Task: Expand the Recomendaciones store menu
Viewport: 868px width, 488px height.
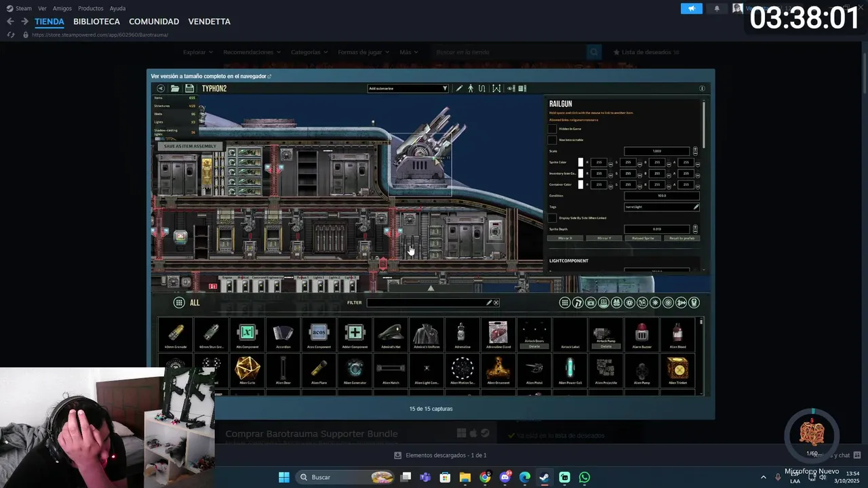Action: click(252, 52)
